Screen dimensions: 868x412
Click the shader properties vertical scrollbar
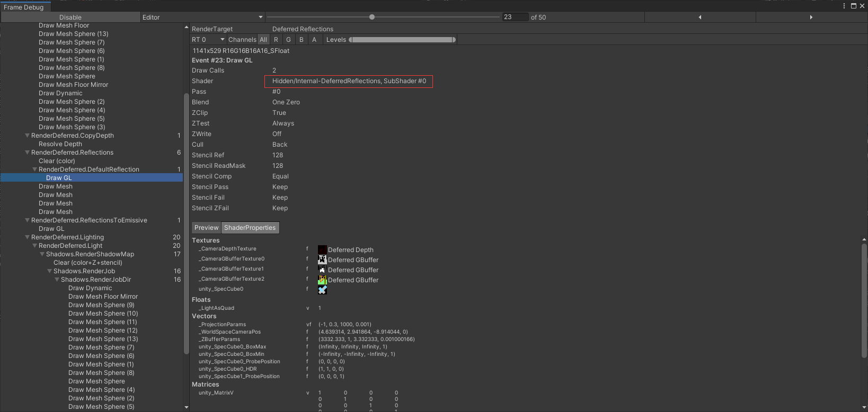pyautogui.click(x=865, y=300)
